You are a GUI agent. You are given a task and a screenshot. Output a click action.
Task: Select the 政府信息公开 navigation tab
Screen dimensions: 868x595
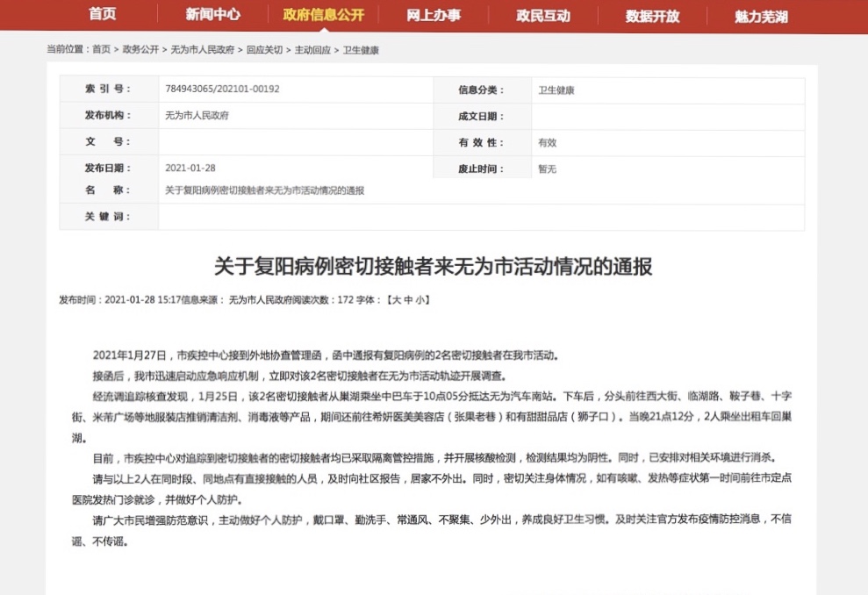click(x=323, y=15)
